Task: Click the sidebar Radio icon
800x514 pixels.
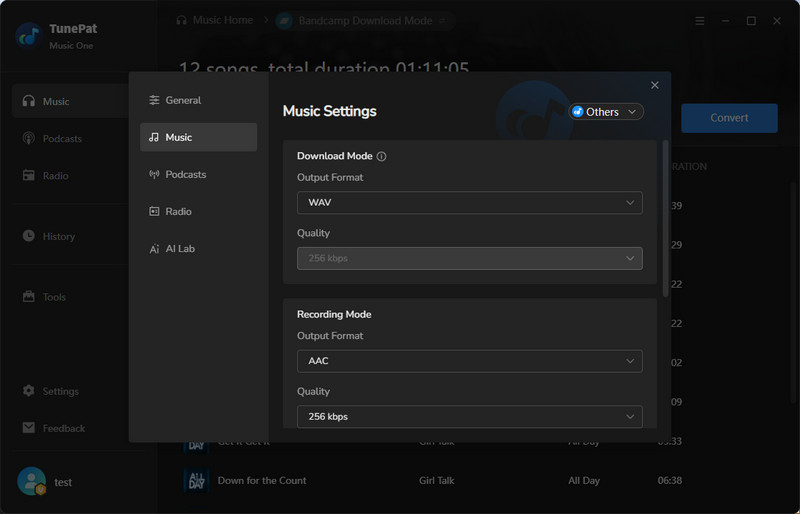Action: tap(29, 176)
